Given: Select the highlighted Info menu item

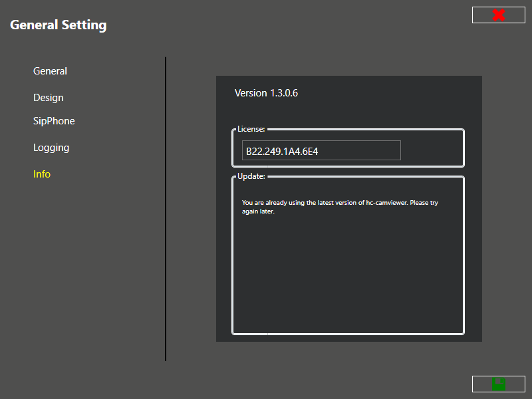Looking at the screenshot, I should coord(42,174).
